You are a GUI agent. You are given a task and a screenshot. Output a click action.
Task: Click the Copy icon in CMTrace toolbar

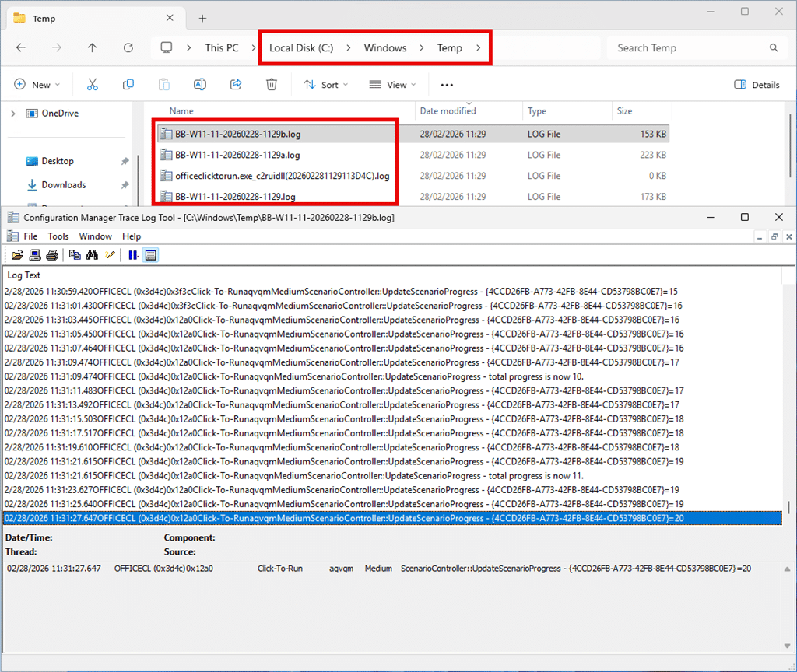[x=75, y=254]
